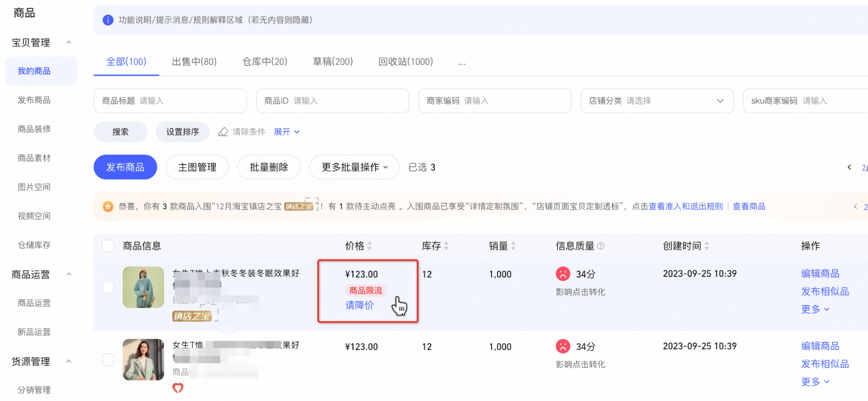
Task: Focus the 商品标题 input field
Action: [x=170, y=101]
